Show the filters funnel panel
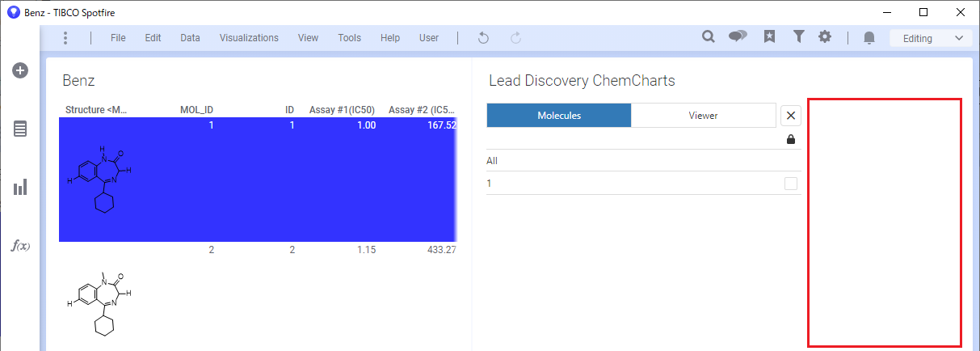 pos(798,37)
